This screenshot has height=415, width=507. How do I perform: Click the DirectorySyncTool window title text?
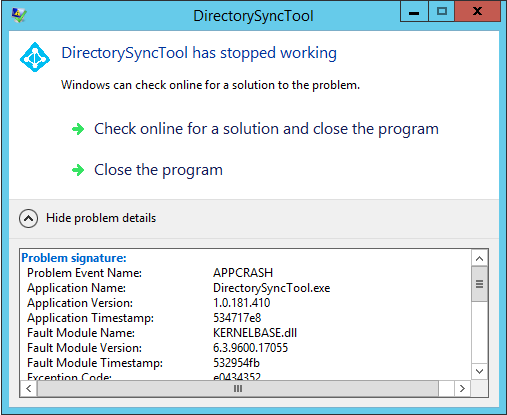tap(253, 16)
